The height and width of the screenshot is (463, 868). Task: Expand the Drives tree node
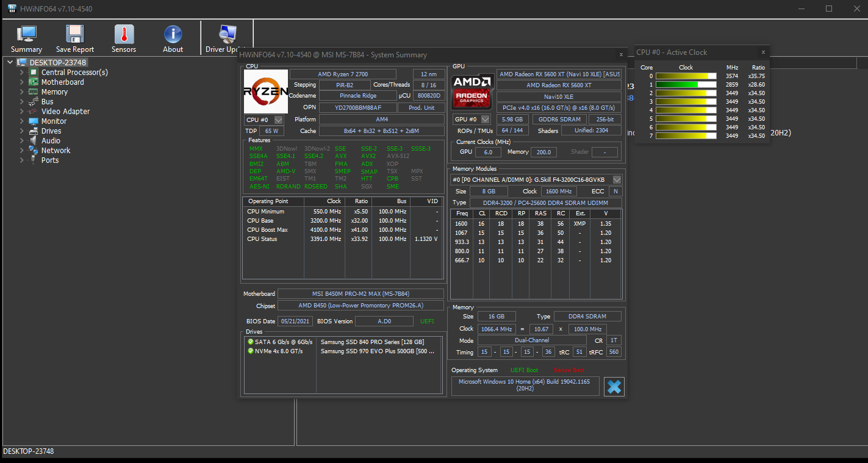point(22,131)
